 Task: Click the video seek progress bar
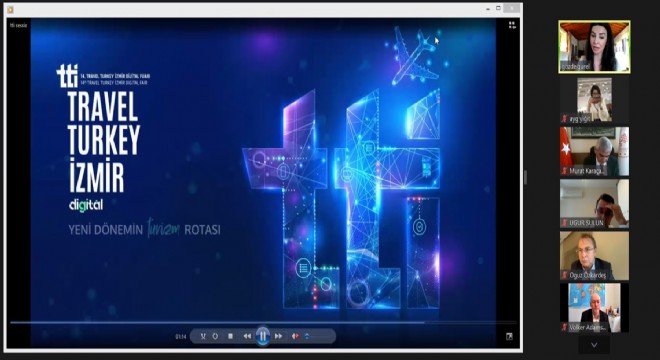coord(263,323)
